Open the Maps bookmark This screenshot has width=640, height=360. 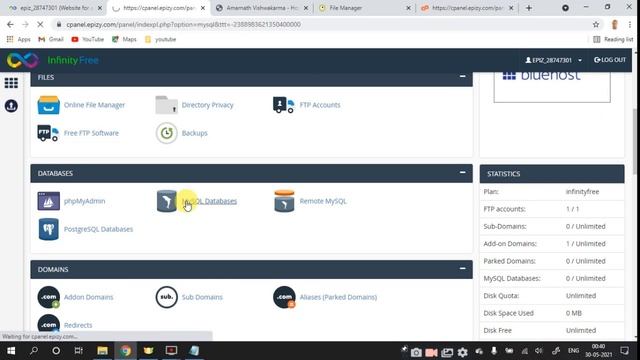tap(124, 39)
